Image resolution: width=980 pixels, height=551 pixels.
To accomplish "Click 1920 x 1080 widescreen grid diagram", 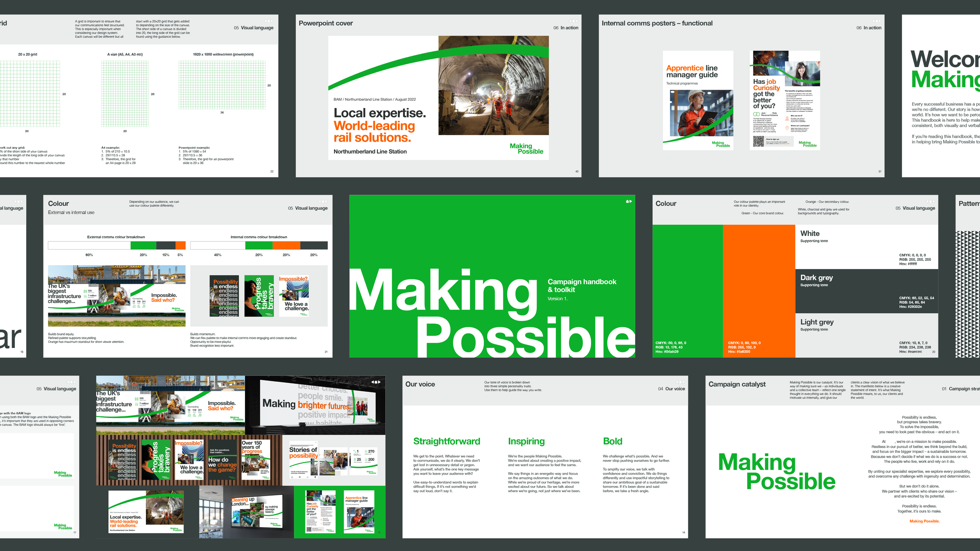I will (222, 85).
